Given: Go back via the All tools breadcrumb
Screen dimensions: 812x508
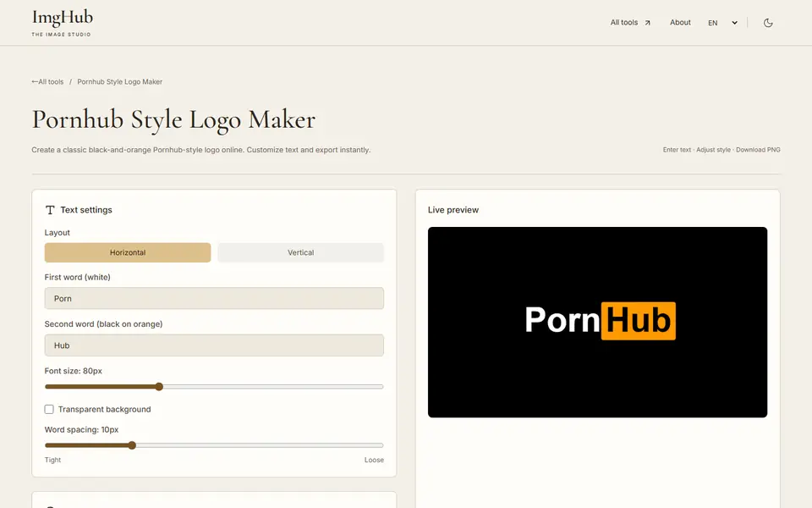Looking at the screenshot, I should click(47, 82).
